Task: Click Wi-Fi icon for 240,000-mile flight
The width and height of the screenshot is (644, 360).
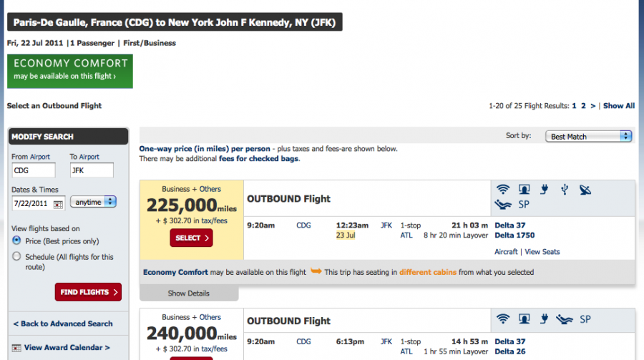Action: (x=503, y=319)
